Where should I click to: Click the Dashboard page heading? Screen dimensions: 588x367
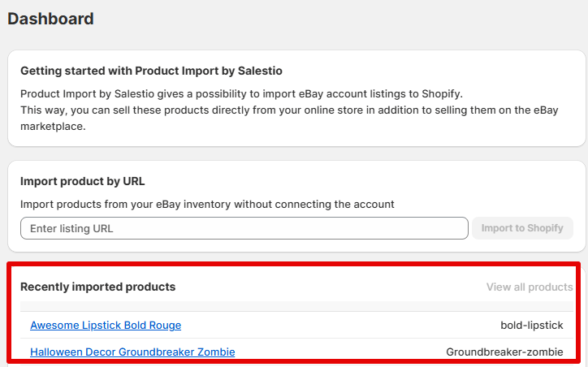pos(50,18)
